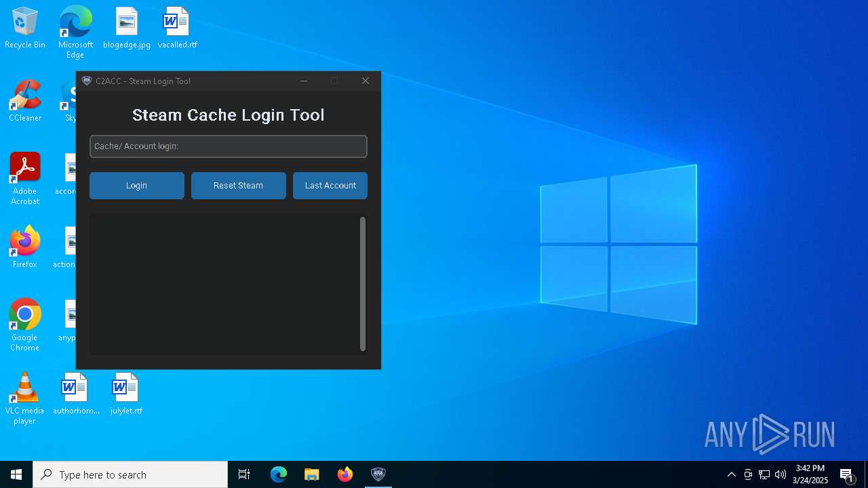
Task: Open Firefox from the taskbar
Action: tap(345, 474)
